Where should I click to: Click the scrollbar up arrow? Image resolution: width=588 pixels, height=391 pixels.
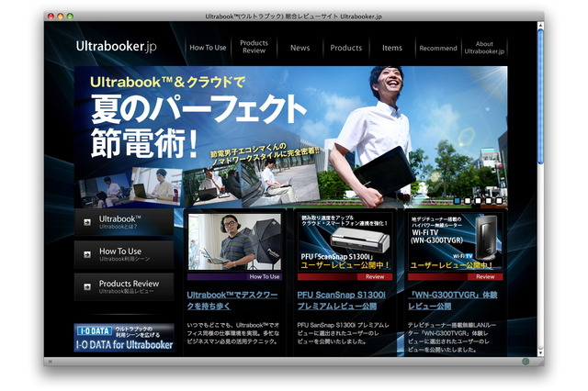(x=540, y=26)
